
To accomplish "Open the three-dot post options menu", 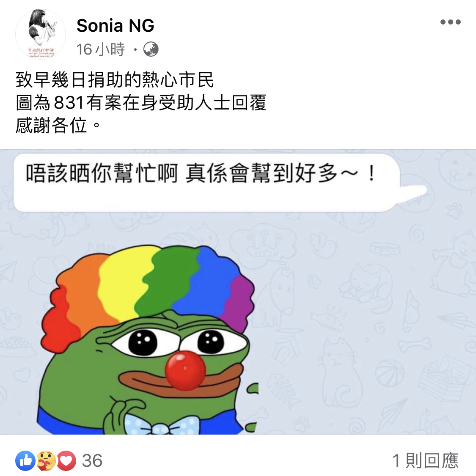I will coord(451,22).
